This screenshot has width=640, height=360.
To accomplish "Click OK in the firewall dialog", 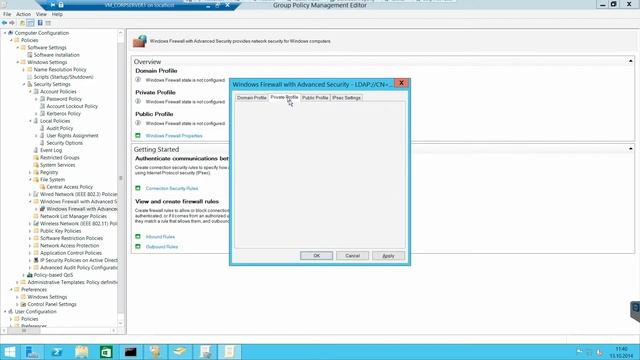I will [x=316, y=256].
